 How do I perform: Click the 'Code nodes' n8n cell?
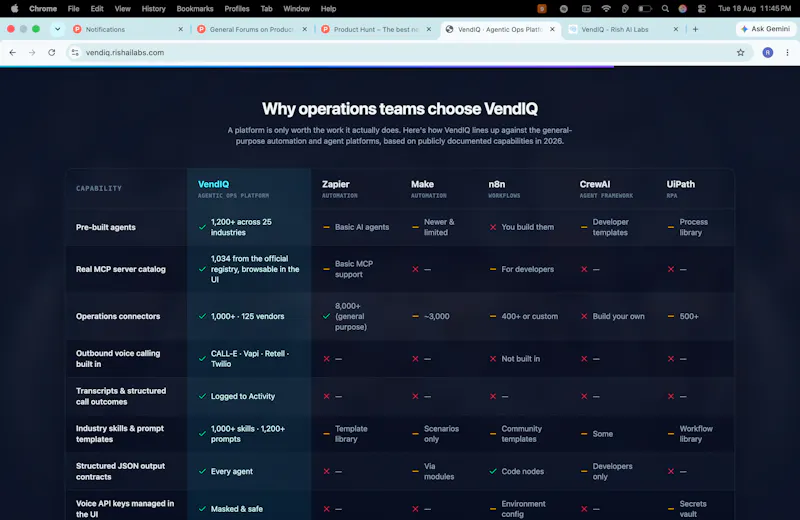click(522, 472)
